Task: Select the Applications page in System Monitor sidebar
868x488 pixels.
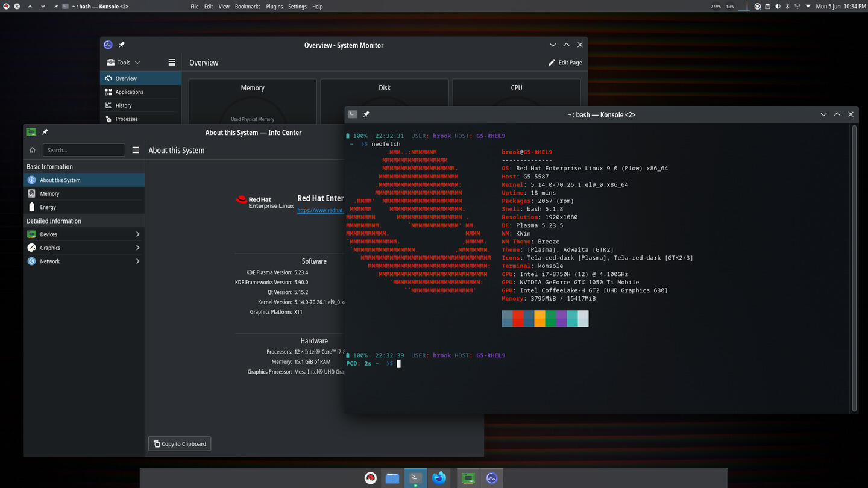Action: click(140, 92)
